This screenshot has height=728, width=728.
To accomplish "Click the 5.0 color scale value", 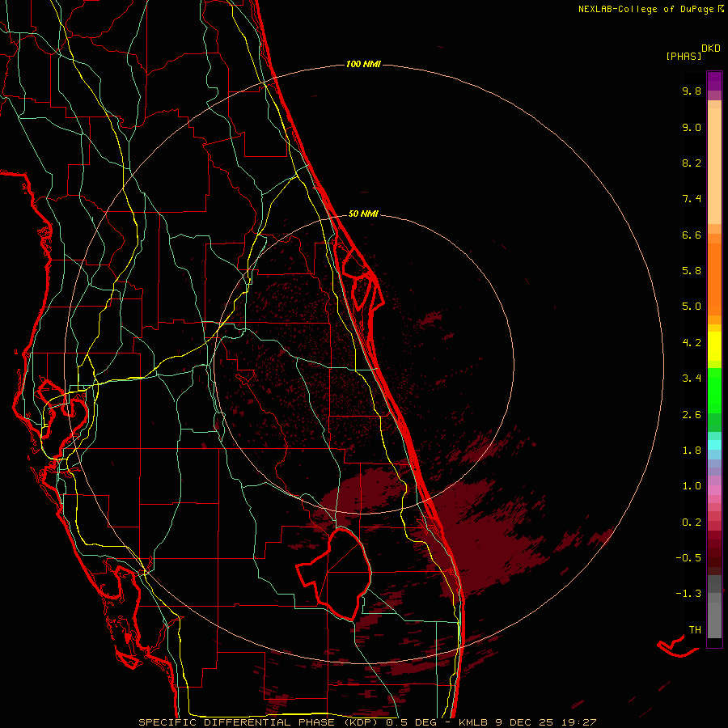I will [x=692, y=307].
